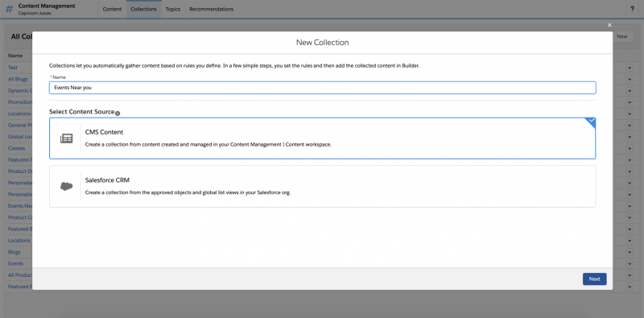644x318 pixels.
Task: Open the Classes collection link
Action: 16,148
